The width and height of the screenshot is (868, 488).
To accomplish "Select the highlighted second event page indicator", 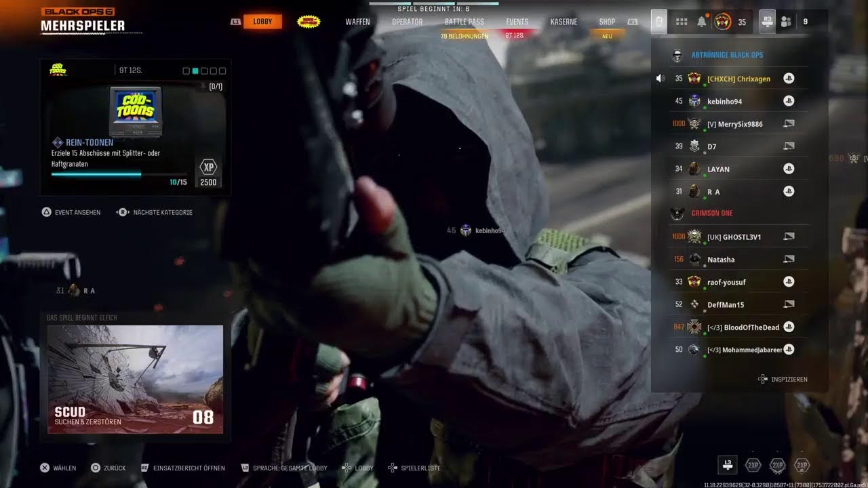I will (195, 70).
